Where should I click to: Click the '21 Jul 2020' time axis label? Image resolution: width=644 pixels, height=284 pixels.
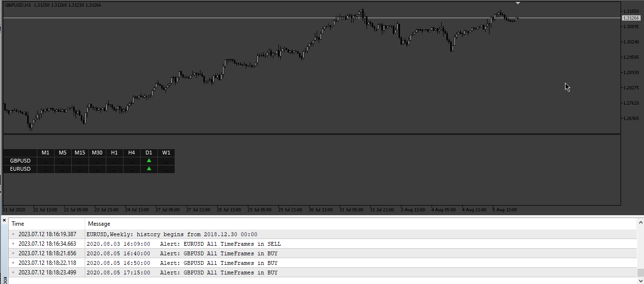tap(14, 209)
